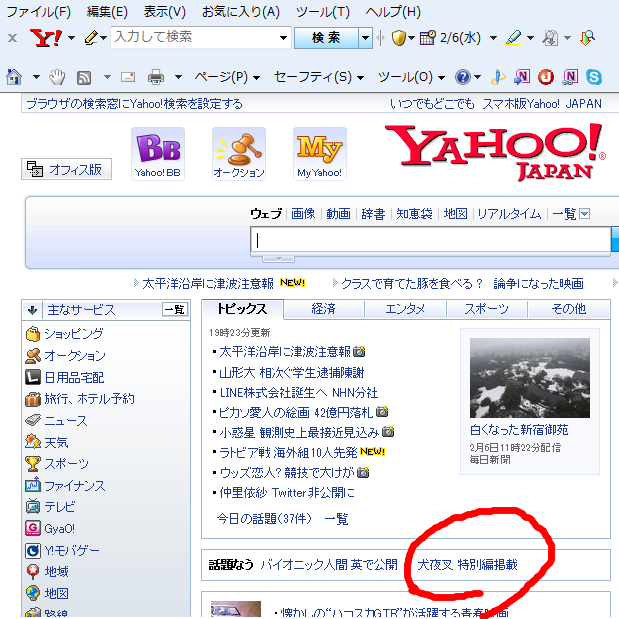Click the 犬夜叉 特別編掲載 link
619x619 pixels.
click(467, 565)
